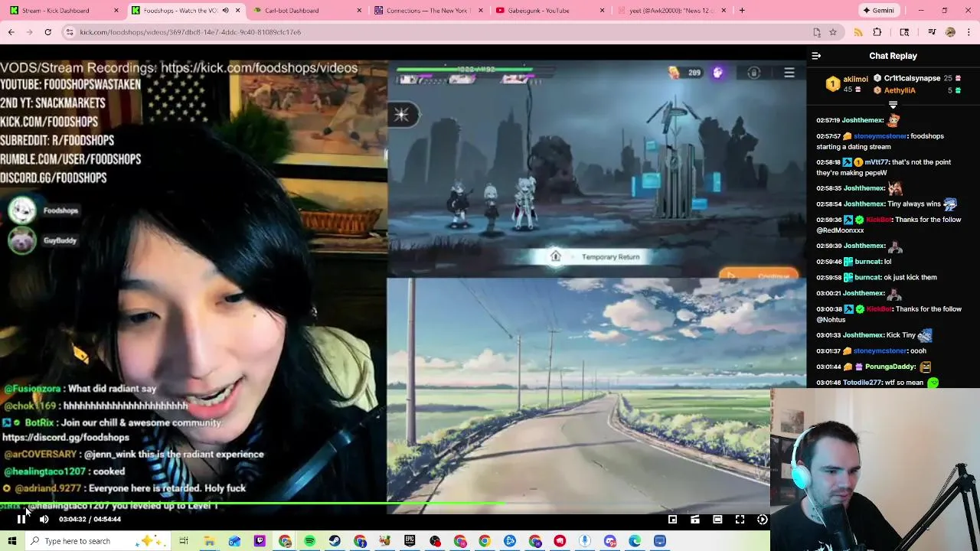Click stoneymcstoner in the dating stream message

pyautogui.click(x=880, y=136)
